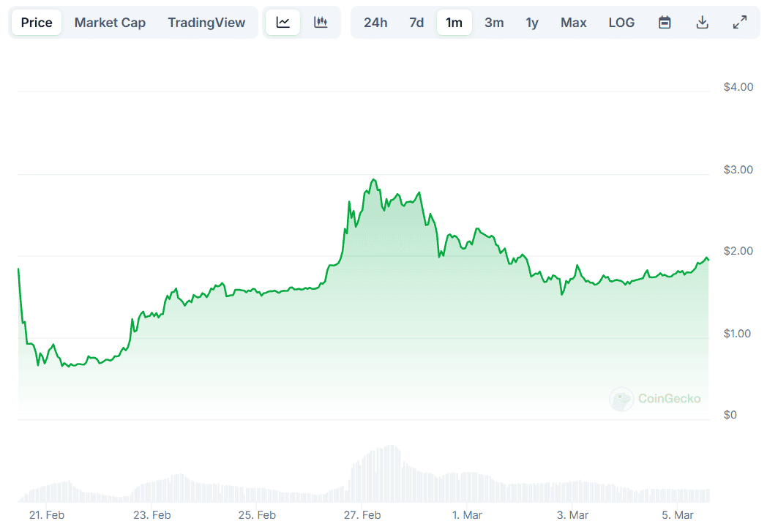Image resolution: width=767 pixels, height=532 pixels.
Task: Switch to line chart view icon
Action: tap(283, 23)
